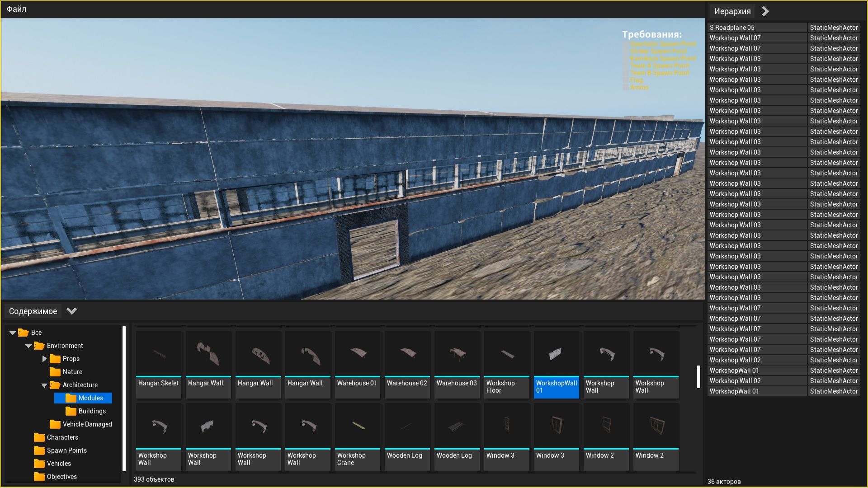Select the Hangar Skelet asset
868x488 pixels.
159,365
